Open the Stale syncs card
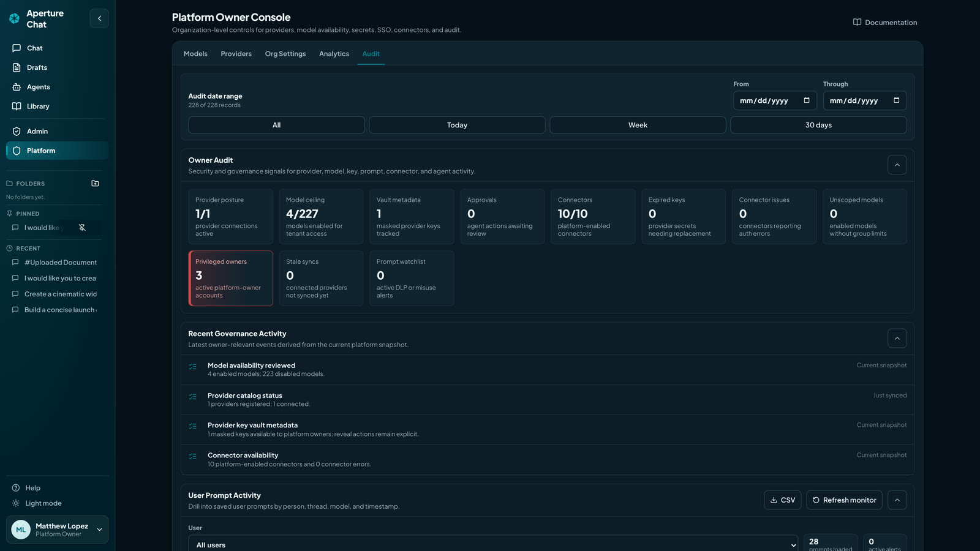The image size is (980, 551). (x=321, y=279)
